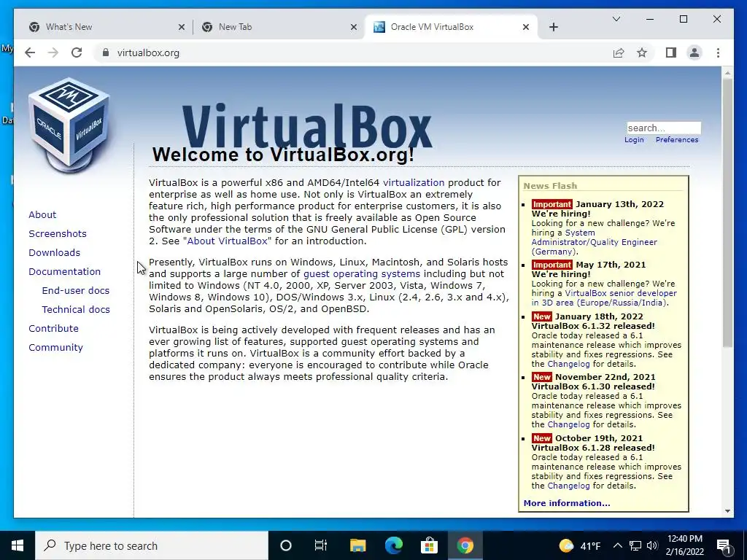The height and width of the screenshot is (560, 747).
Task: Open Cortana from the taskbar
Action: tap(285, 545)
